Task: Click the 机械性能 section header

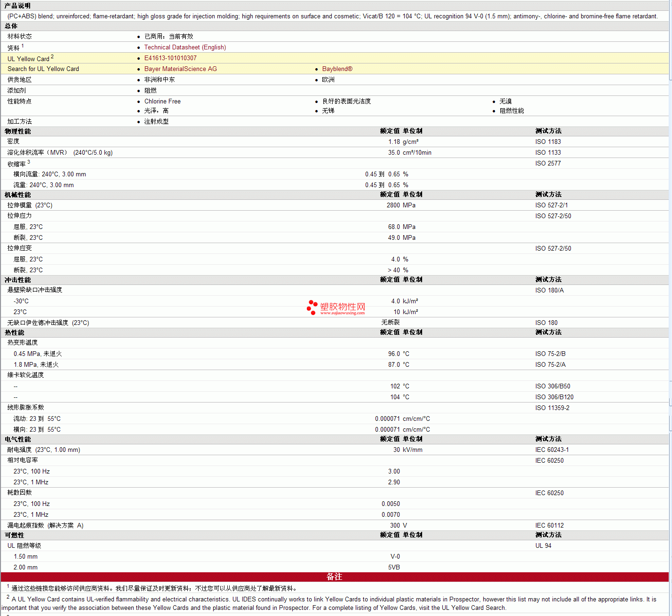Action: [x=17, y=195]
